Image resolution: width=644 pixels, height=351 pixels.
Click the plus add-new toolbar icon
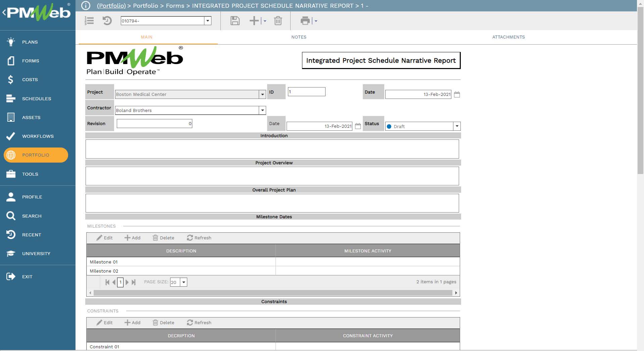pos(254,21)
